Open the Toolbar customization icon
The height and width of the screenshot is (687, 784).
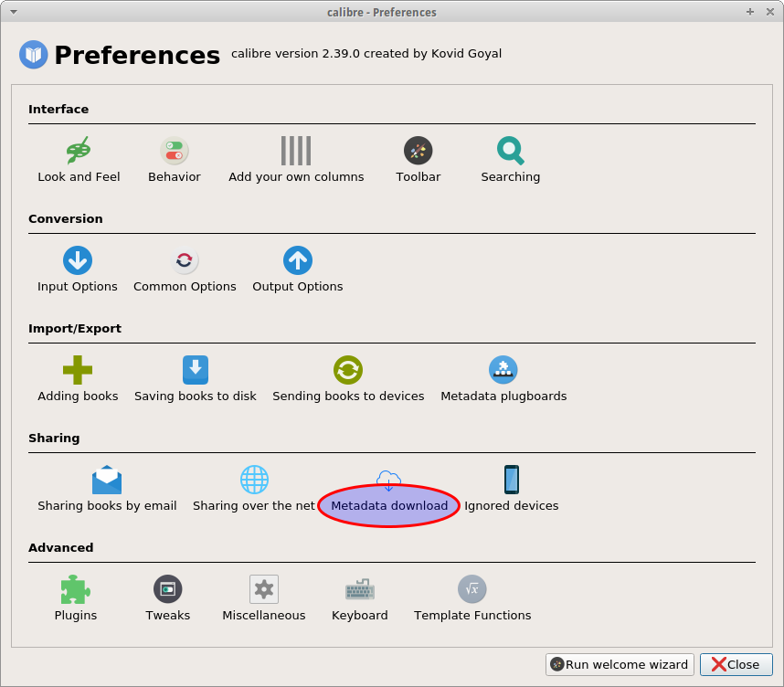click(418, 151)
